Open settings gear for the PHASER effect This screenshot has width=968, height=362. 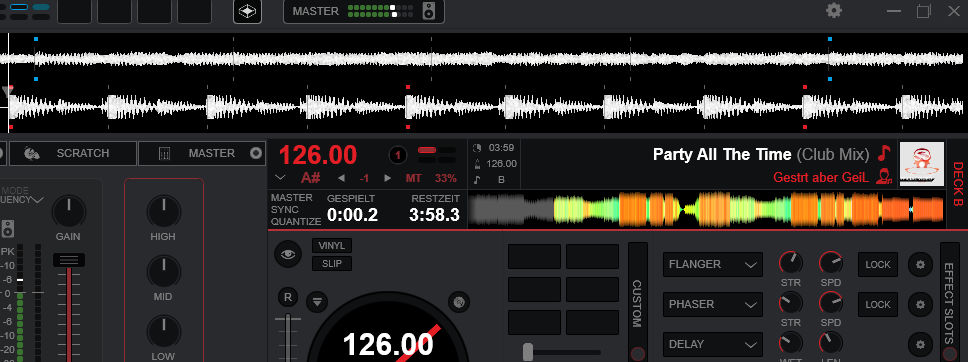[x=920, y=305]
